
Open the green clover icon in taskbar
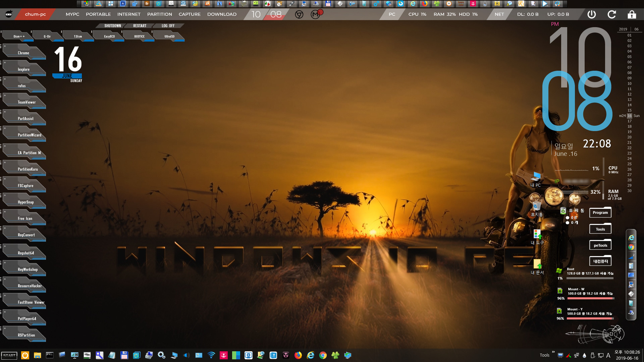coord(335,355)
